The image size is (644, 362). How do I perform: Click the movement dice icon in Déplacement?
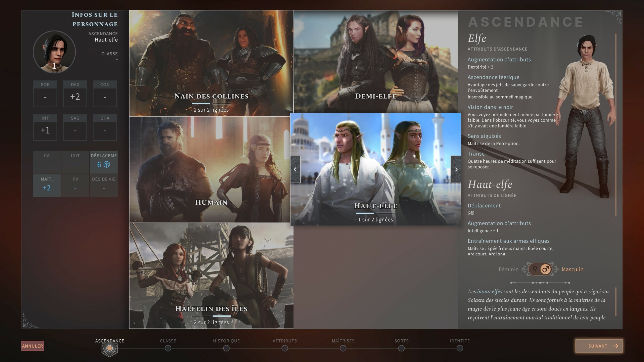pos(107,164)
